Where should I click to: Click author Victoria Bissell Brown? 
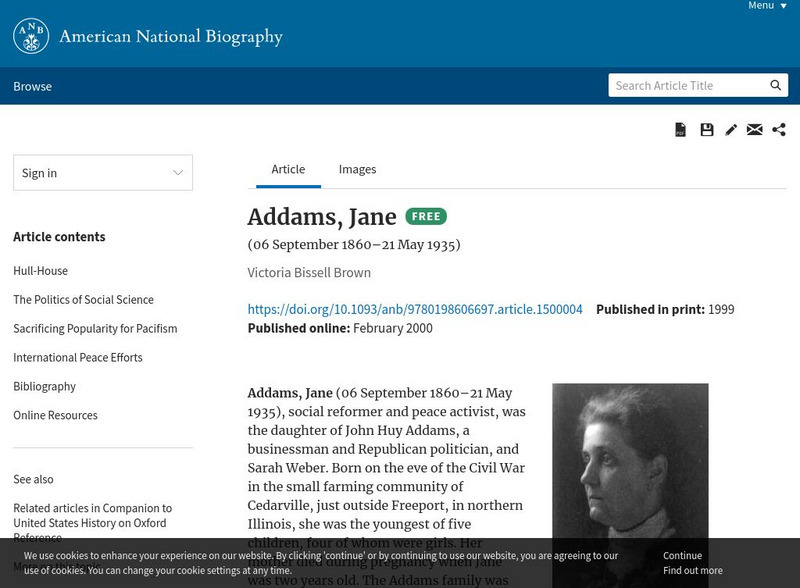309,273
